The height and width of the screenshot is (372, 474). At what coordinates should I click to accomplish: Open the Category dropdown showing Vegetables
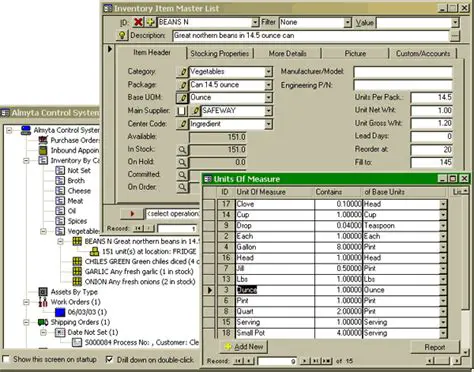268,72
